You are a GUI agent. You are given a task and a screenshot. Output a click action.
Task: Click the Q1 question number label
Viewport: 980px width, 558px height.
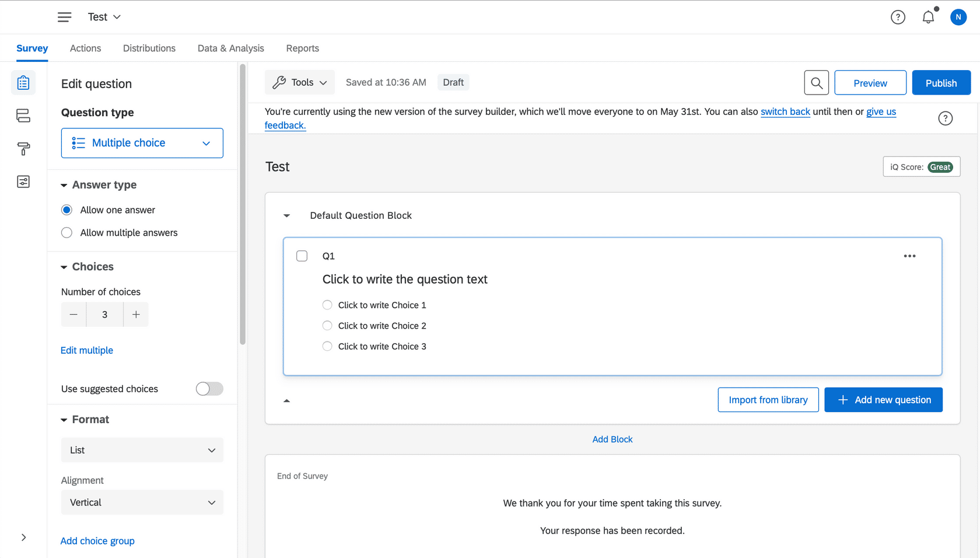pos(328,256)
